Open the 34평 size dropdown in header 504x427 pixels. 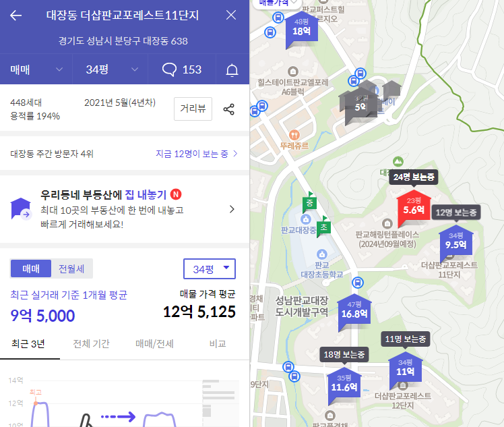coord(111,69)
